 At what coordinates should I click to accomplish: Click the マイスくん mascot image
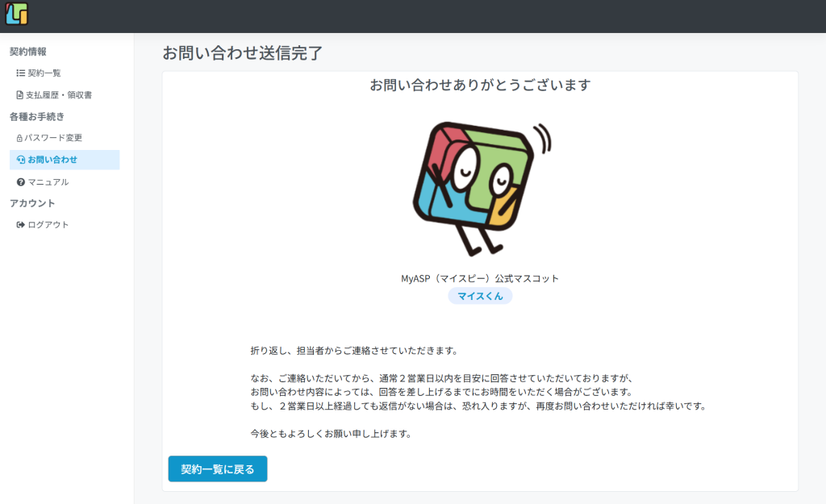[479, 187]
